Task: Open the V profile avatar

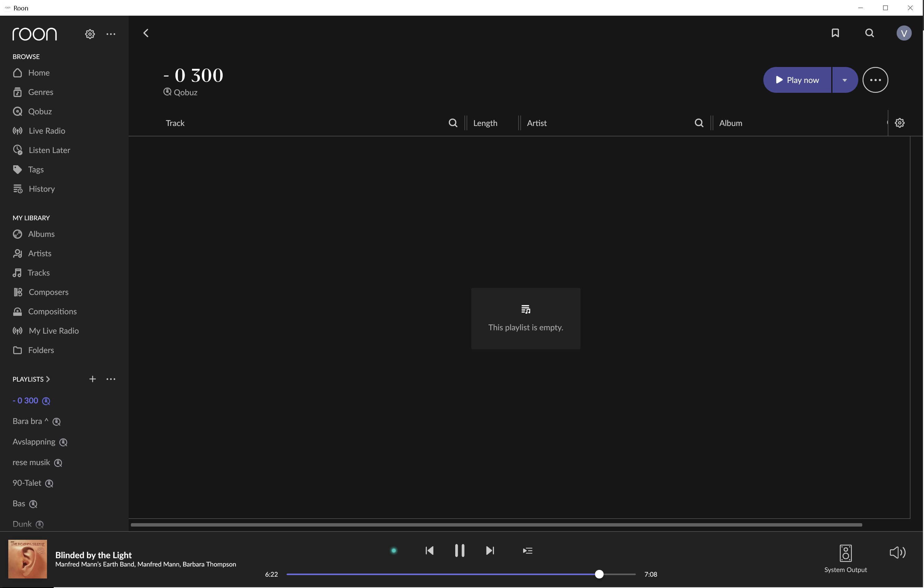Action: pos(904,33)
